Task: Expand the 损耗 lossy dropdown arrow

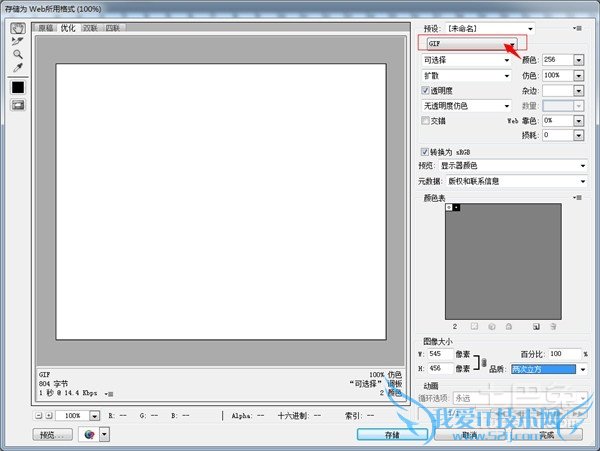Action: (579, 135)
